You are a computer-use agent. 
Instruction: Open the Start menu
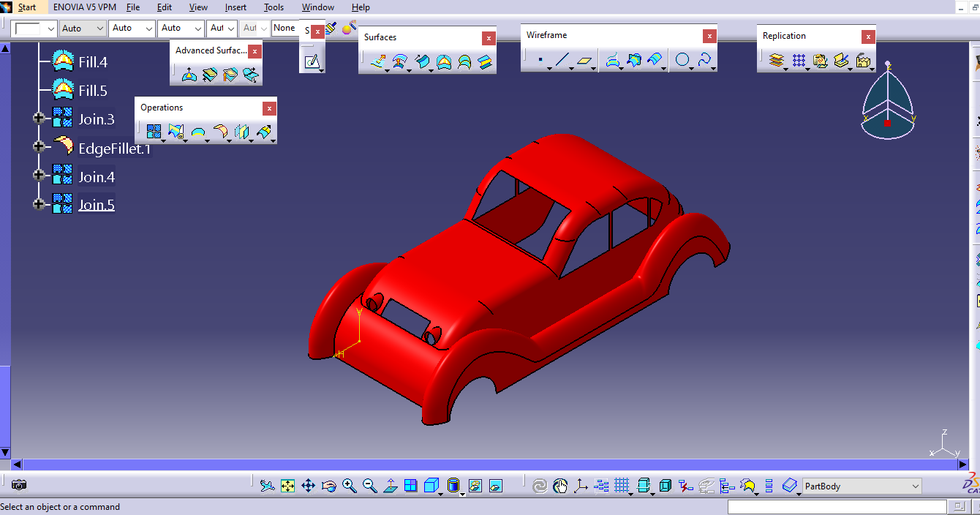pyautogui.click(x=27, y=7)
